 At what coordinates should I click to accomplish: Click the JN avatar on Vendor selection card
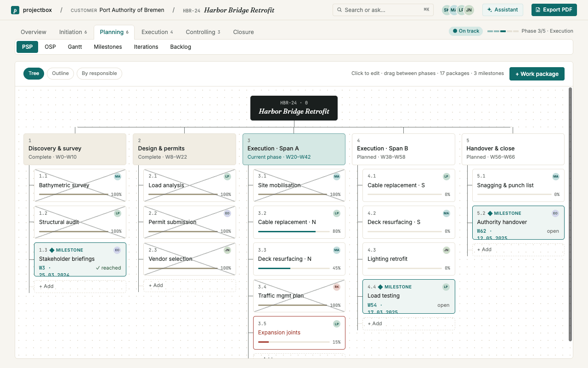tap(227, 250)
